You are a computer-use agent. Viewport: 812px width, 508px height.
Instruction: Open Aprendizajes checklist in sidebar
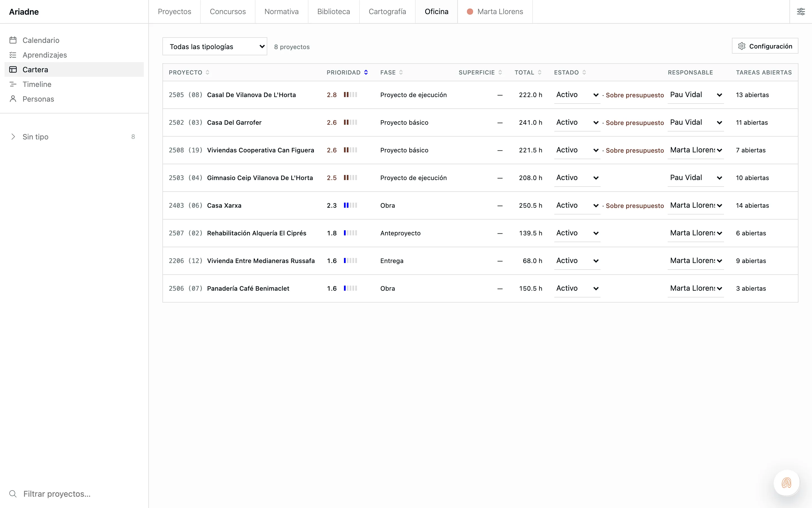tap(74, 55)
